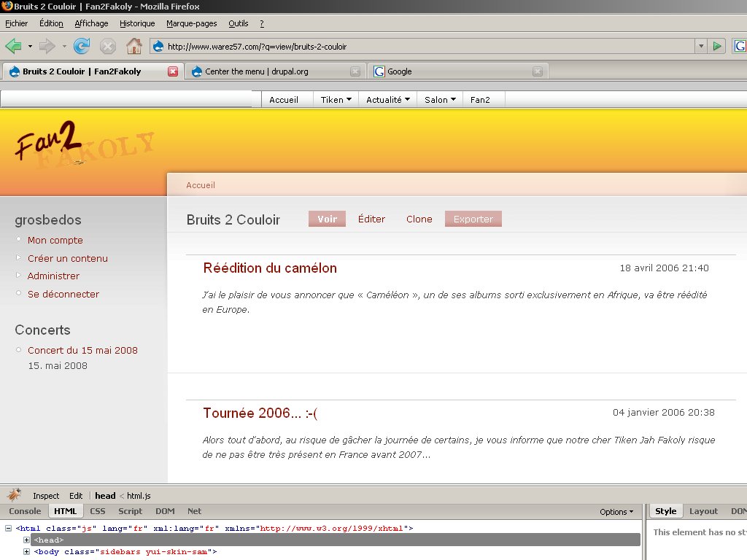Click the Firebug bug icon

point(14,495)
